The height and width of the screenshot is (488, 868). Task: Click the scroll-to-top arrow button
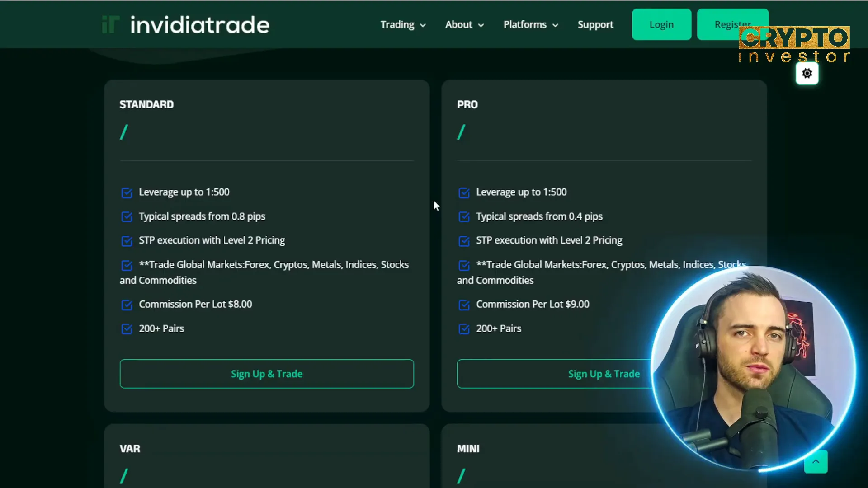(x=816, y=461)
